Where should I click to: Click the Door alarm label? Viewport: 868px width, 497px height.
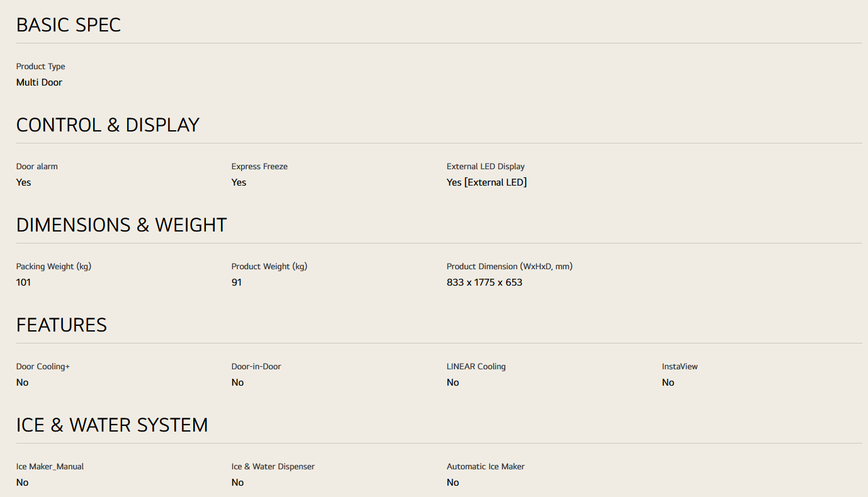point(37,167)
